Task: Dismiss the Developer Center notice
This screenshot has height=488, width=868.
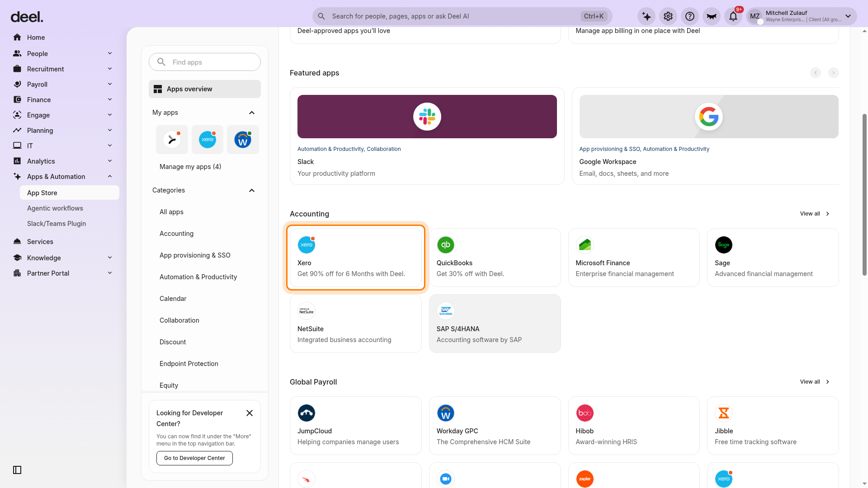Action: click(x=250, y=413)
